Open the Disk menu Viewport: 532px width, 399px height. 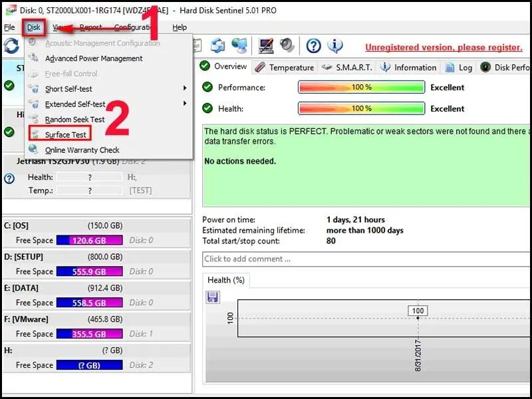click(34, 27)
